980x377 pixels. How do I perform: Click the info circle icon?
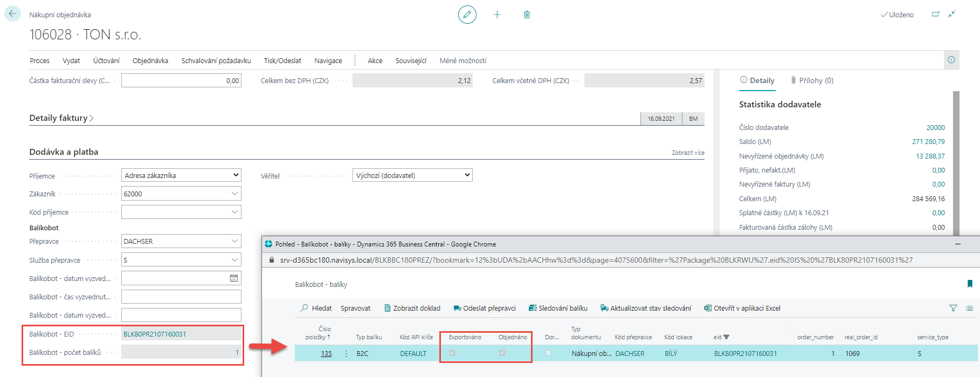click(951, 60)
